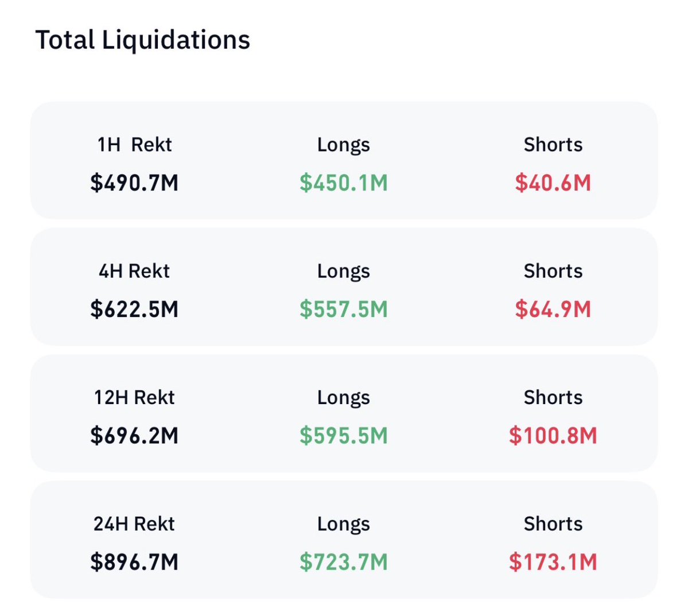Click the Shorts label in 24H row
688x616 pixels.
click(553, 524)
